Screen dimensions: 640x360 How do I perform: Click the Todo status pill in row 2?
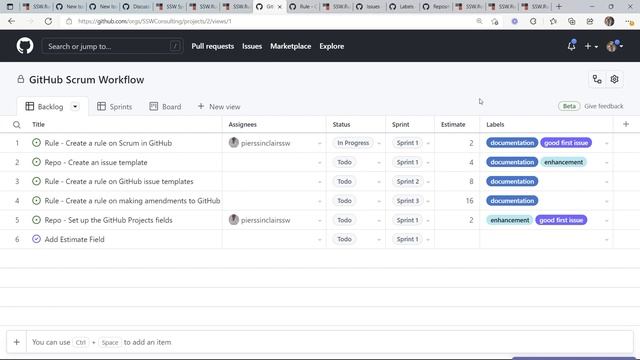coord(344,162)
